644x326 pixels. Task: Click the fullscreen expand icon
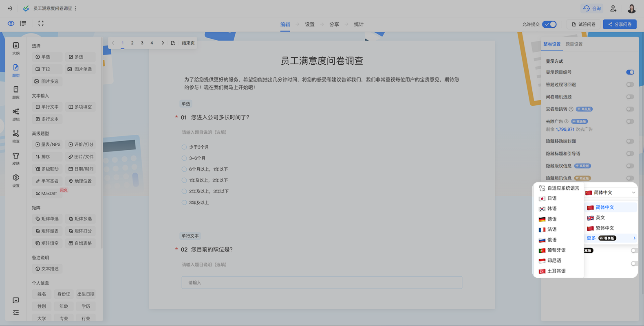tap(41, 24)
